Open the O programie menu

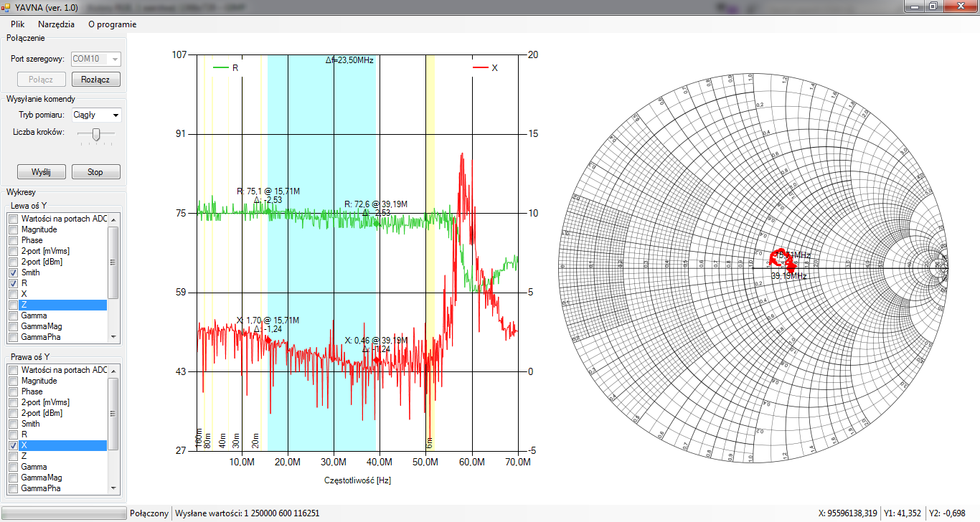tap(112, 24)
